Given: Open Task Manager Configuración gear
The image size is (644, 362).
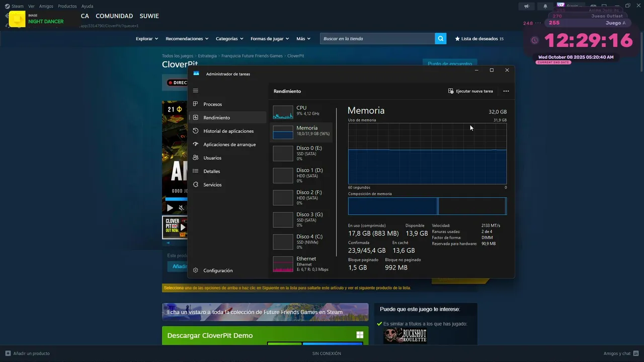Looking at the screenshot, I should 196,270.
